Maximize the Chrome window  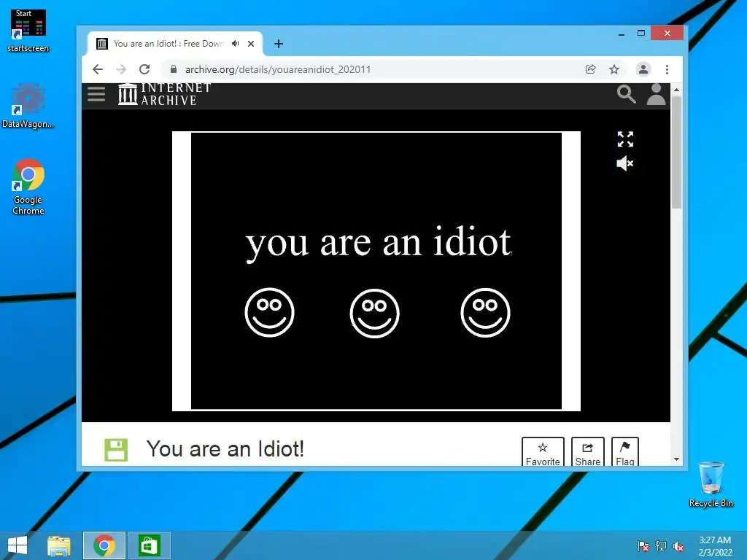click(641, 34)
